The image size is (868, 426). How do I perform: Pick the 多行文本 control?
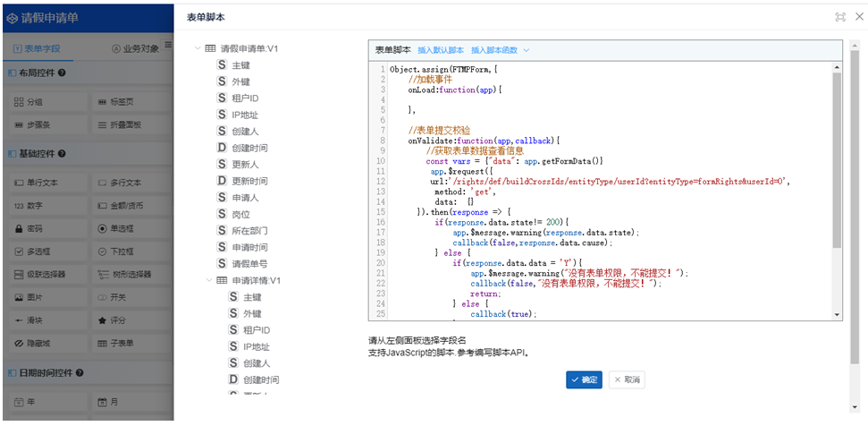click(133, 183)
